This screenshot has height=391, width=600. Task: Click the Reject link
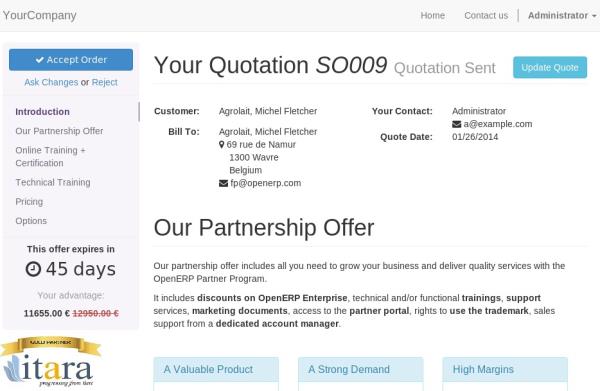pyautogui.click(x=104, y=82)
